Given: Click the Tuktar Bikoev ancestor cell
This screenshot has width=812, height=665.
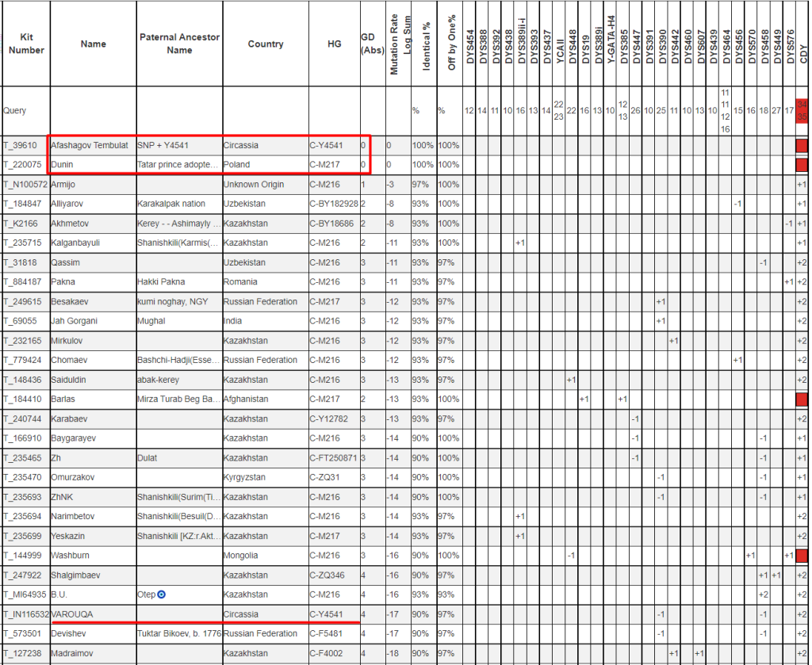Looking at the screenshot, I should pyautogui.click(x=178, y=634).
